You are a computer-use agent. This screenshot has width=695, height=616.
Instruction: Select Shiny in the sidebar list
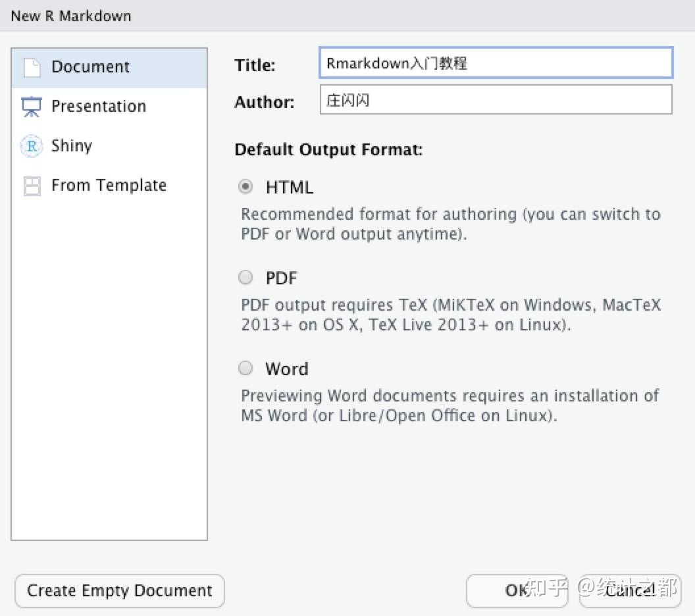(72, 146)
